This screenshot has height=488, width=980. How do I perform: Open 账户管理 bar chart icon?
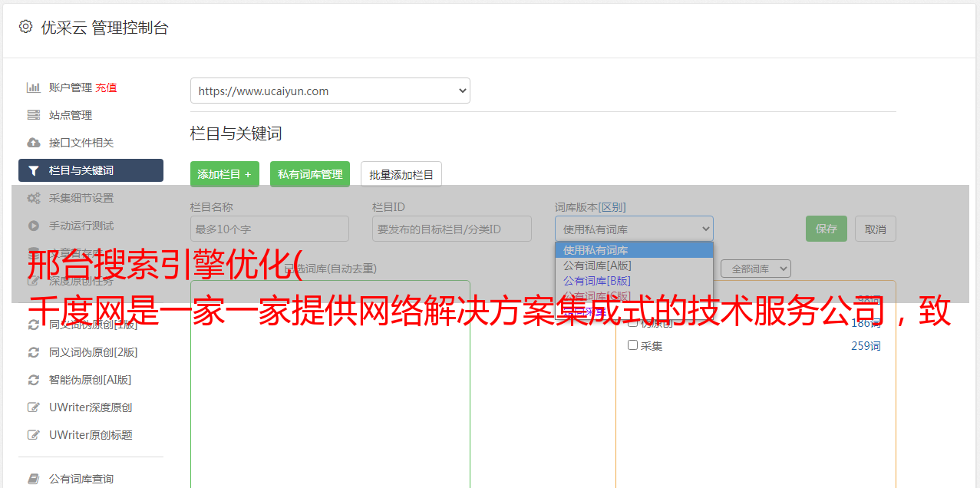coord(34,87)
